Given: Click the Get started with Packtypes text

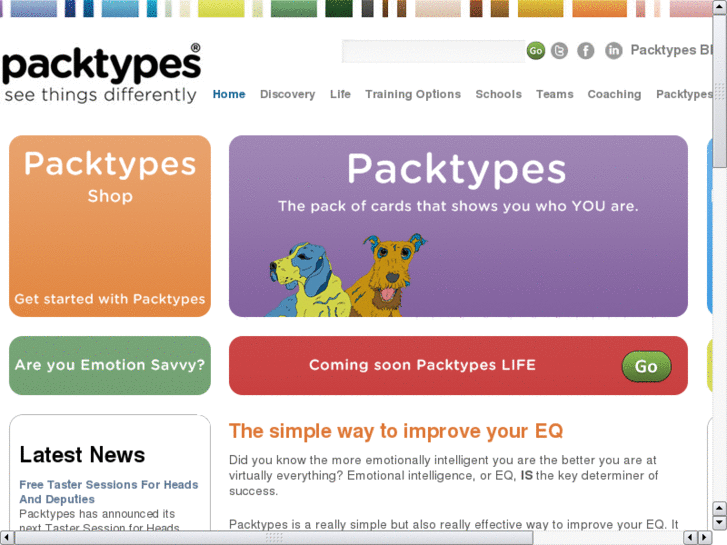Looking at the screenshot, I should pyautogui.click(x=110, y=299).
